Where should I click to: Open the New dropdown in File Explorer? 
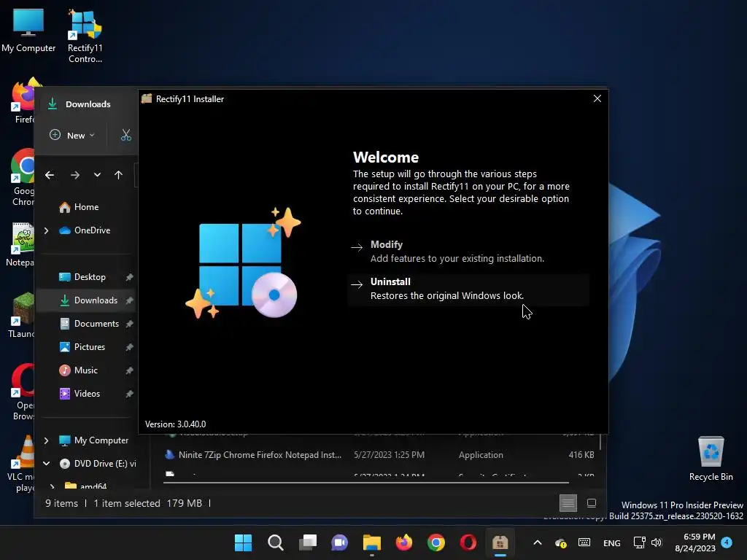pyautogui.click(x=72, y=135)
